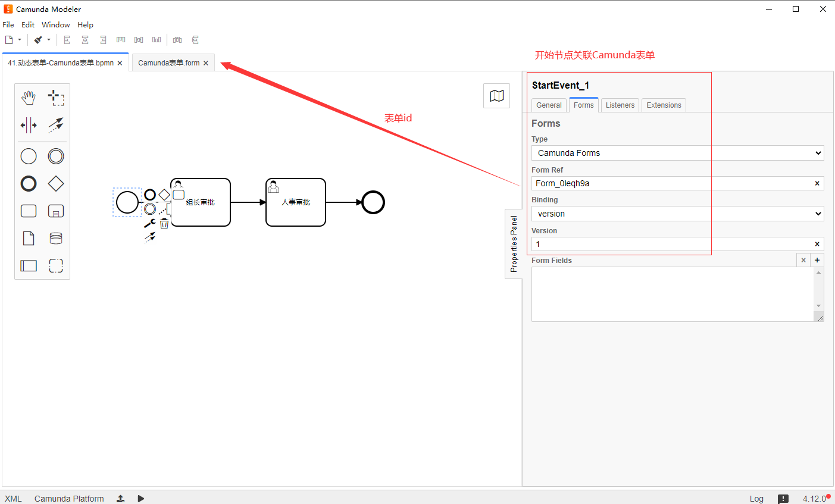Create an intermediate event from the palette

click(56, 156)
